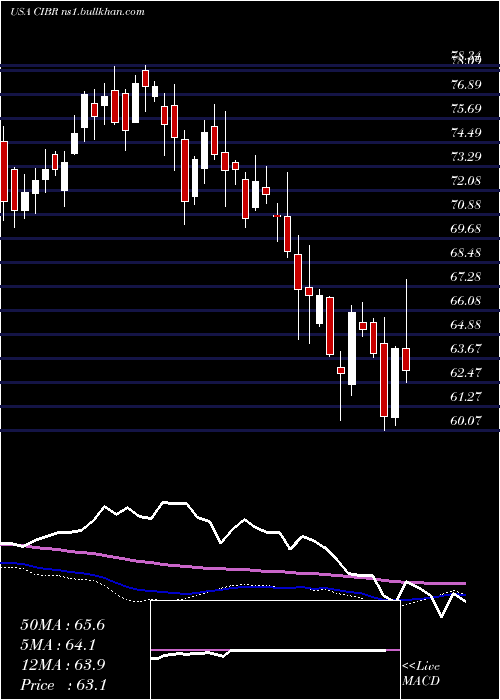Select the 66.08 price axis label
Screen dimensions: 500x700
(466, 300)
